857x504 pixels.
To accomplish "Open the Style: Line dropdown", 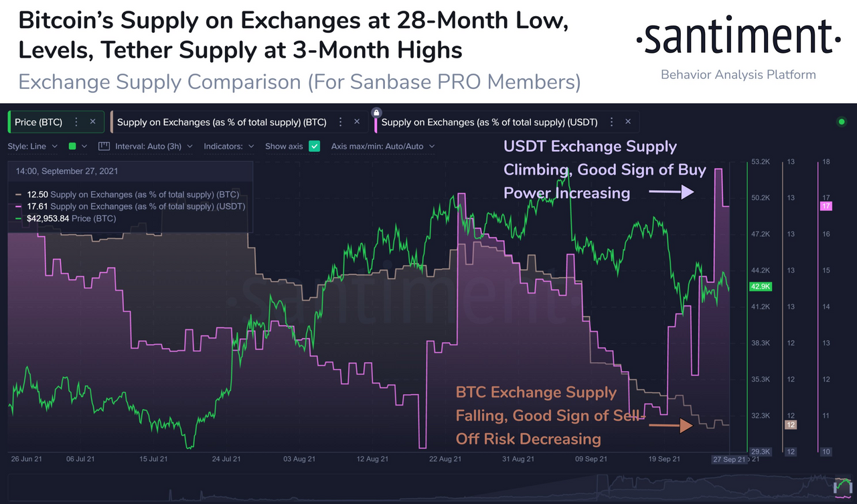I will pyautogui.click(x=33, y=146).
